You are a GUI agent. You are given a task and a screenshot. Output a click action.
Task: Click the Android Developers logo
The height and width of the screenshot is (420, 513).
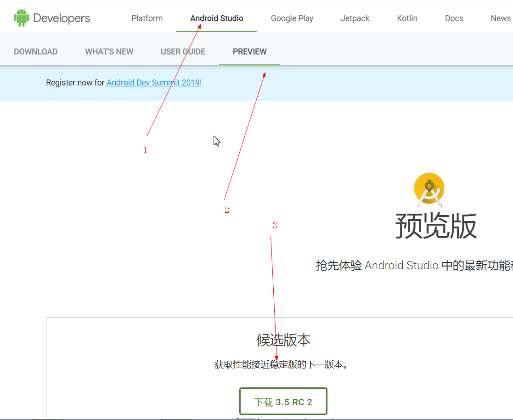point(52,18)
